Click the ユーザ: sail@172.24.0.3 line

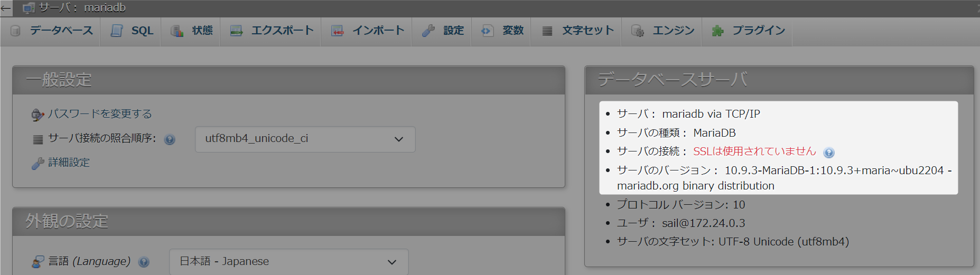point(681,223)
